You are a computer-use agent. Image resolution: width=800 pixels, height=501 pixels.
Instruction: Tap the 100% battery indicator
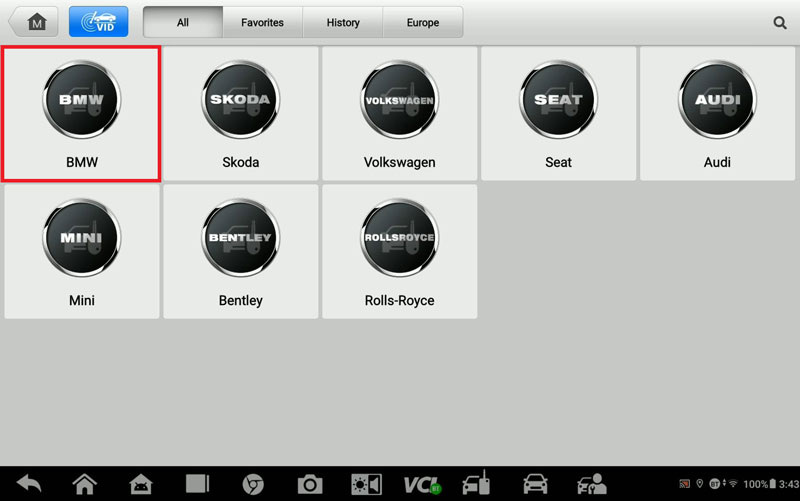click(760, 484)
